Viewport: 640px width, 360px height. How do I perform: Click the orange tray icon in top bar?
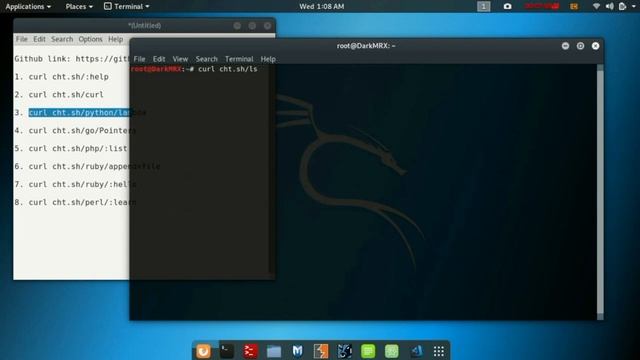click(x=574, y=6)
